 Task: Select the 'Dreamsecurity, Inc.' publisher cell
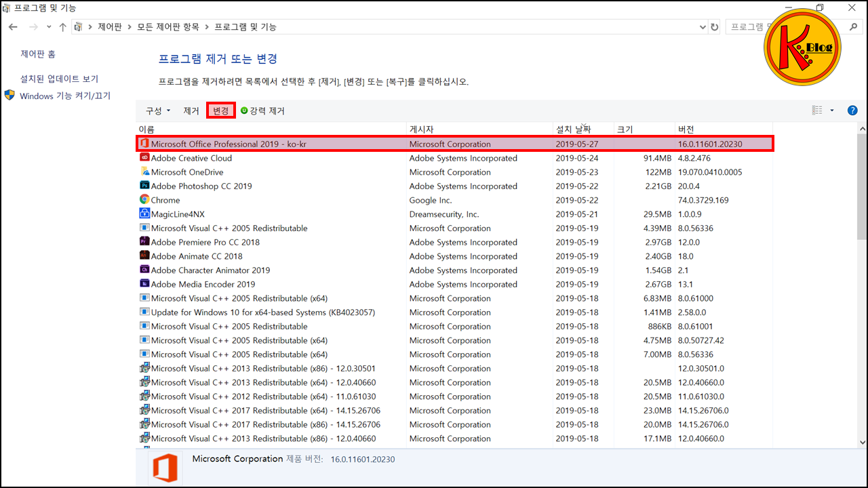pyautogui.click(x=443, y=214)
